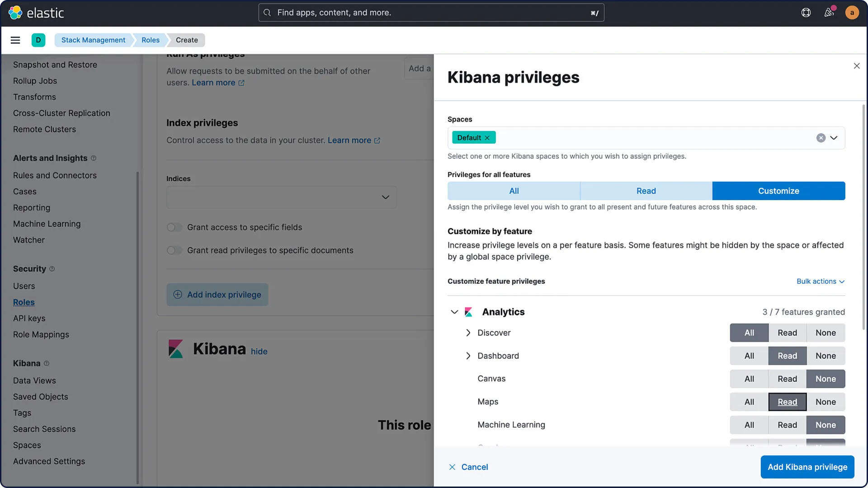Set Maps privilege to None

tap(826, 402)
